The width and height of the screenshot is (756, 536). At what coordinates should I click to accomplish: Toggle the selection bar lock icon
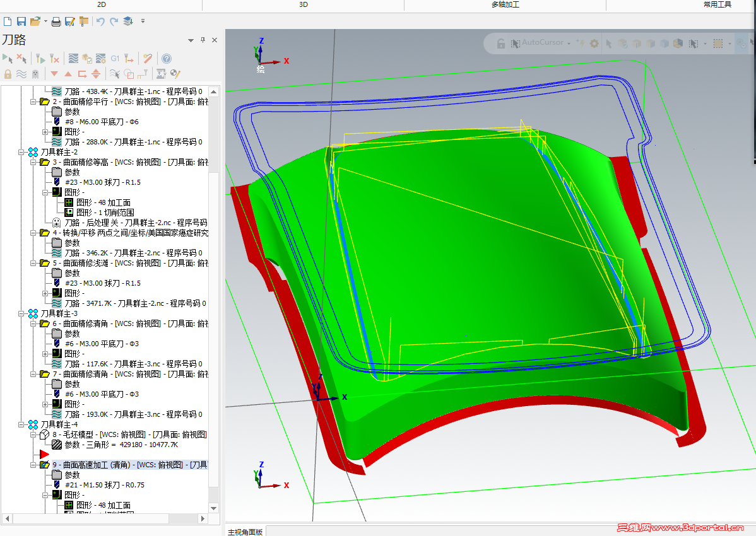[x=501, y=44]
